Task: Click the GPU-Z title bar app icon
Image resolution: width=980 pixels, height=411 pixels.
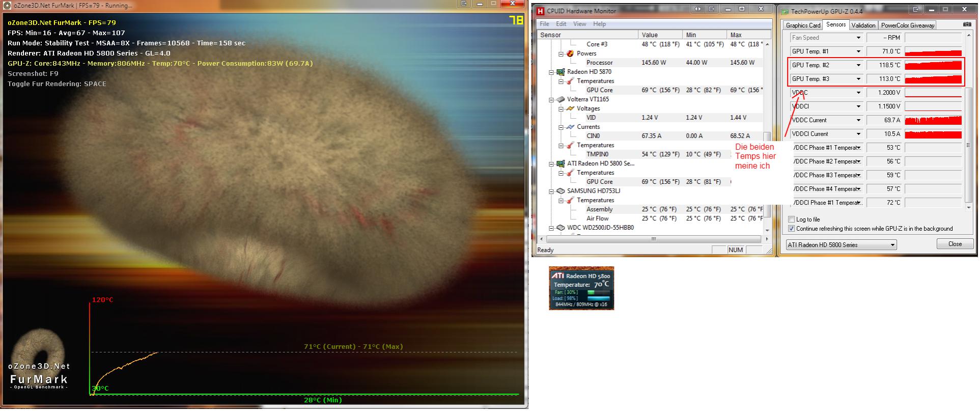Action: (x=785, y=11)
